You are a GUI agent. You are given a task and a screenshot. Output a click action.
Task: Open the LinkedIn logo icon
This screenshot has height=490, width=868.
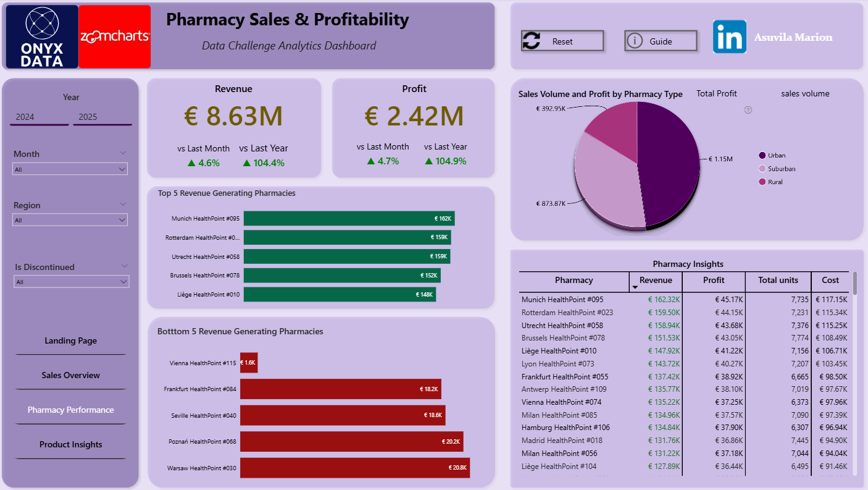point(729,36)
